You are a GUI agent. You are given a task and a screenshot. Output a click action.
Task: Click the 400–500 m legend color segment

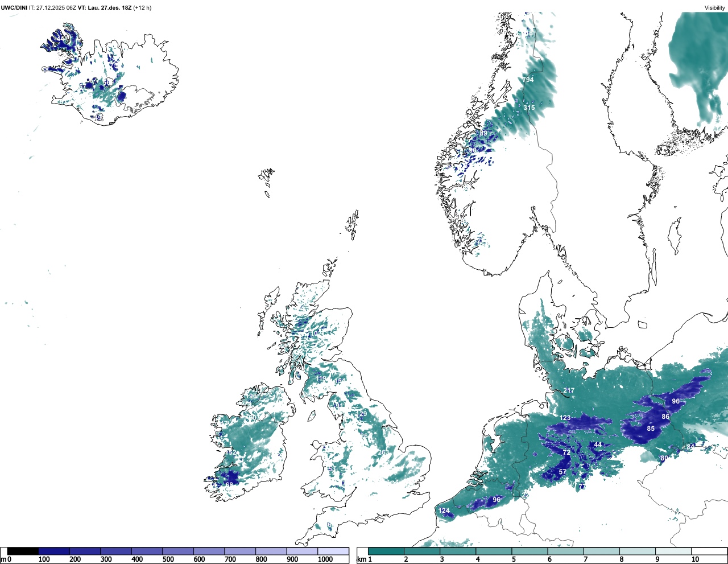click(x=147, y=551)
